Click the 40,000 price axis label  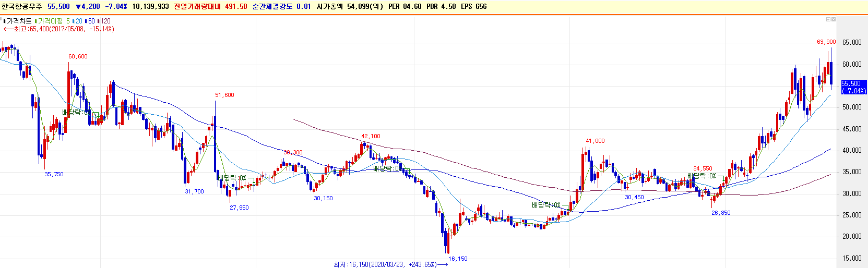852,151
